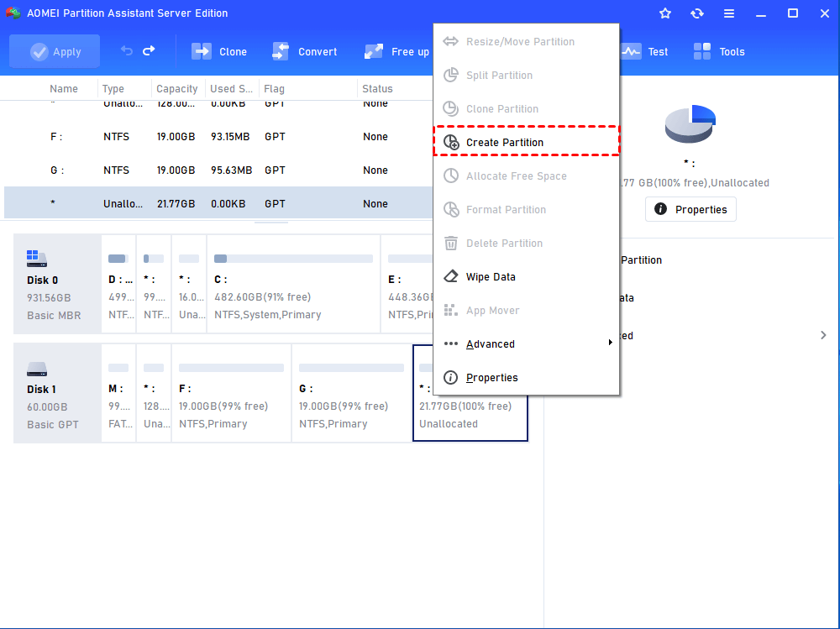This screenshot has width=840, height=629.
Task: Select the M: partition block on Disk 1
Action: tap(118, 393)
